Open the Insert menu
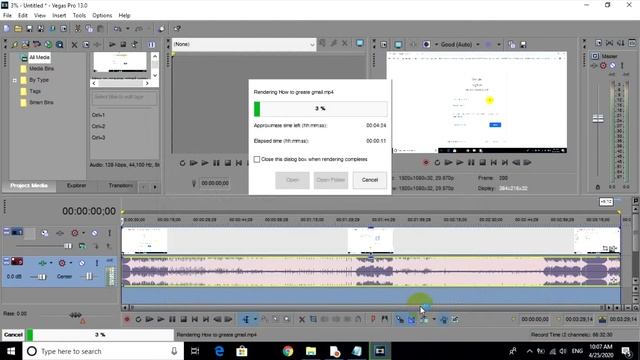 tap(59, 16)
